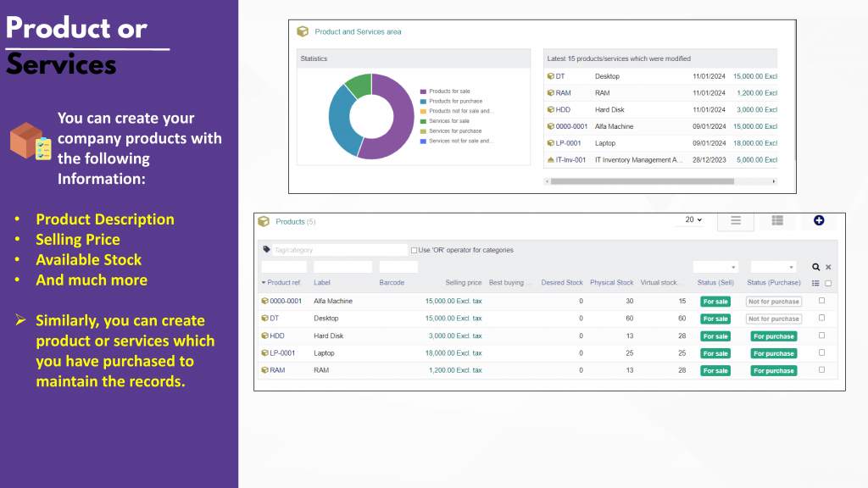The image size is (868, 488).
Task: Switch to the list view icon
Action: coord(736,220)
